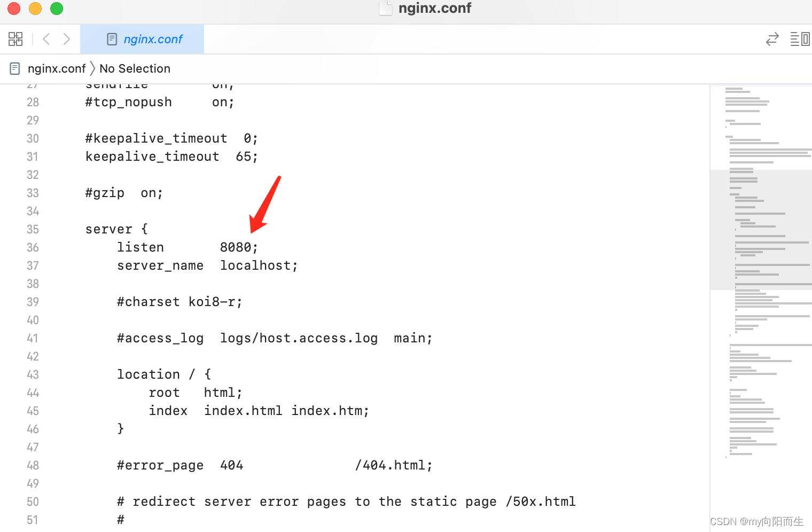Enter Code Review mode with double-arrow icon
Viewport: 812px width, 532px height.
772,38
